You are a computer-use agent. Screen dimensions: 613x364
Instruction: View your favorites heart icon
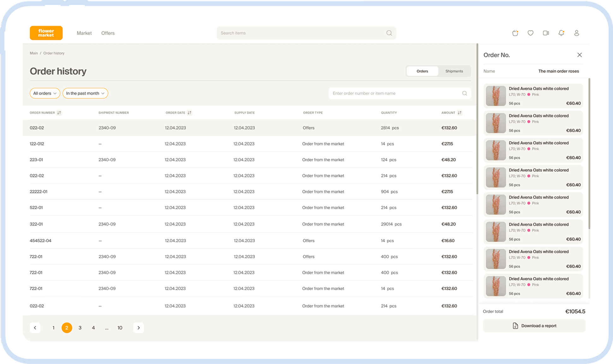pos(530,33)
